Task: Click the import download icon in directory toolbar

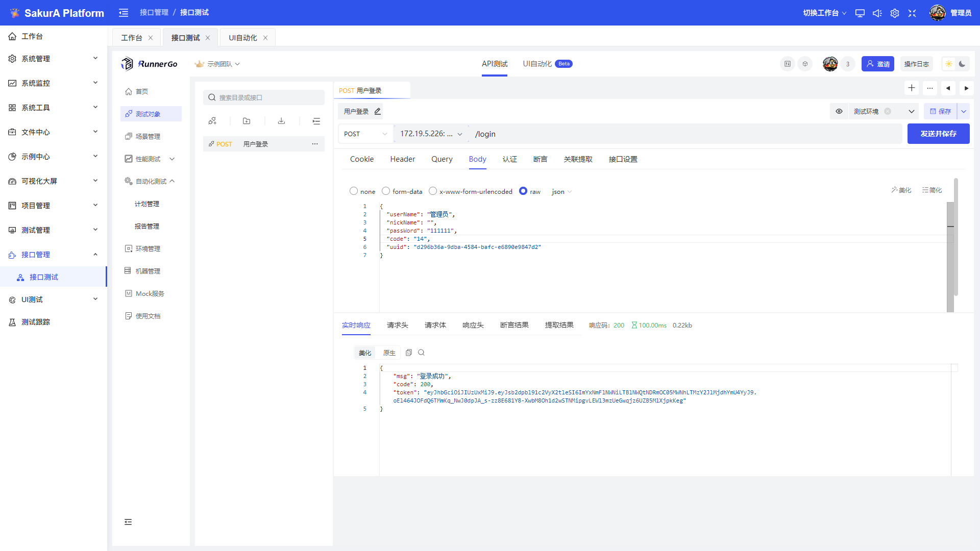Action: tap(281, 121)
